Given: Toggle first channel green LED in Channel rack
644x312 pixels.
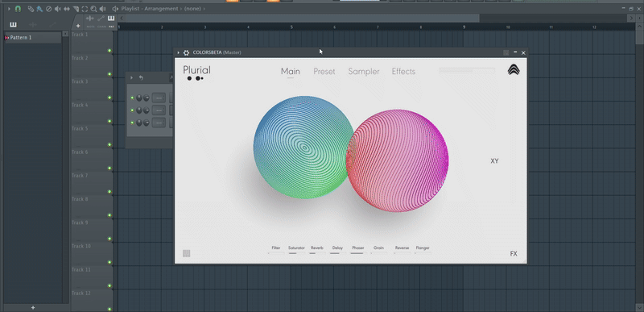Looking at the screenshot, I should [x=132, y=98].
